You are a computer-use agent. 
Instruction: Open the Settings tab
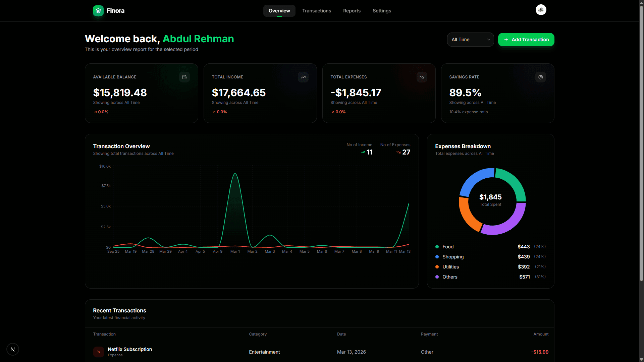coord(382,11)
